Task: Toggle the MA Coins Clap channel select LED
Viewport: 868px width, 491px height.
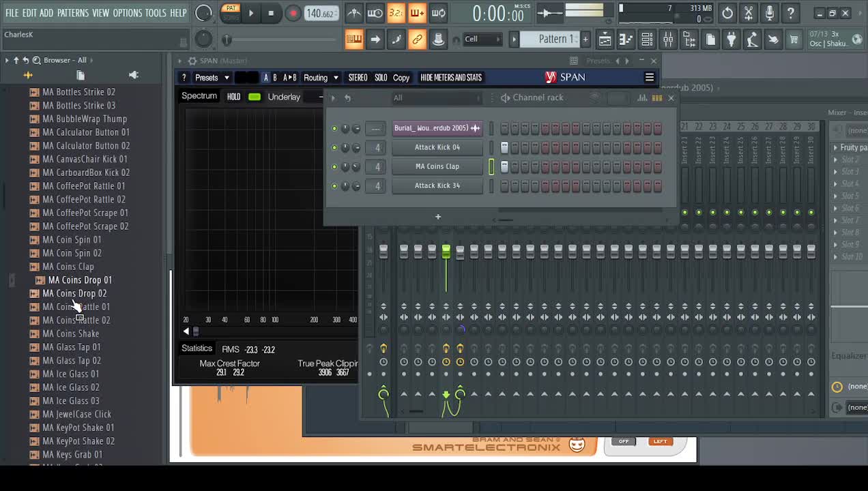Action: 491,166
